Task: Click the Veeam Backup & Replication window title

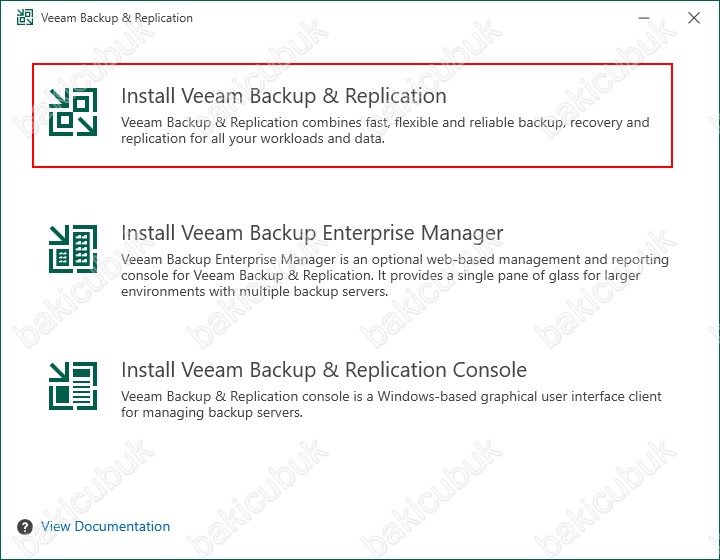Action: pos(117,18)
